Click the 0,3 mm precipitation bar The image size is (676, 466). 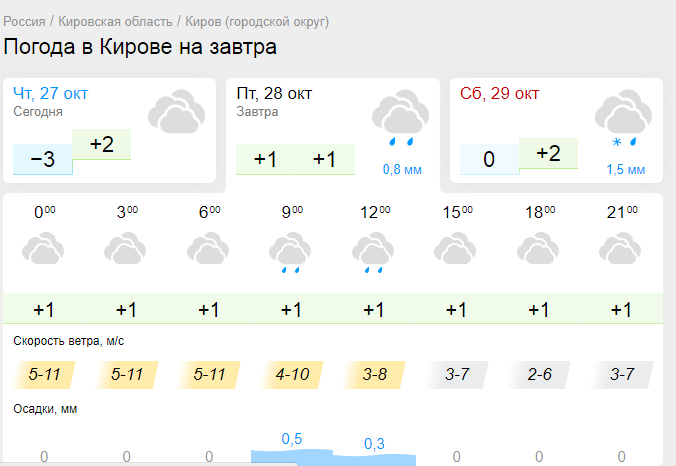click(x=374, y=458)
